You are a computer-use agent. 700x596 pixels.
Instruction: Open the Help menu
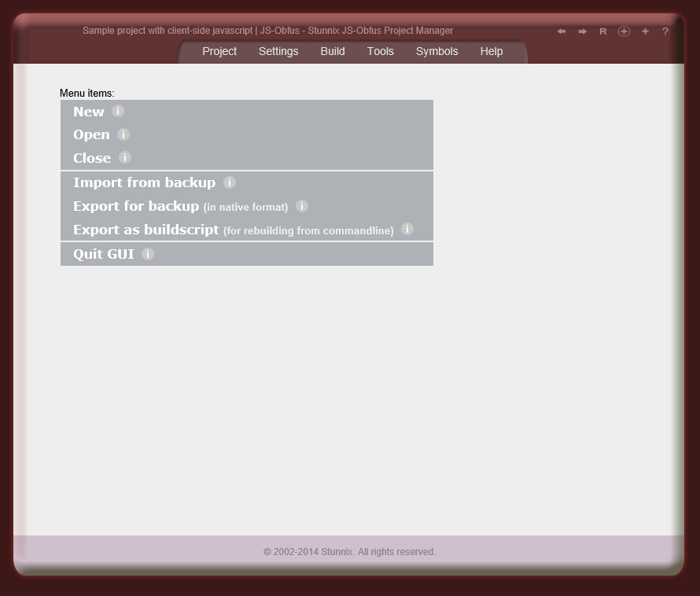tap(492, 51)
